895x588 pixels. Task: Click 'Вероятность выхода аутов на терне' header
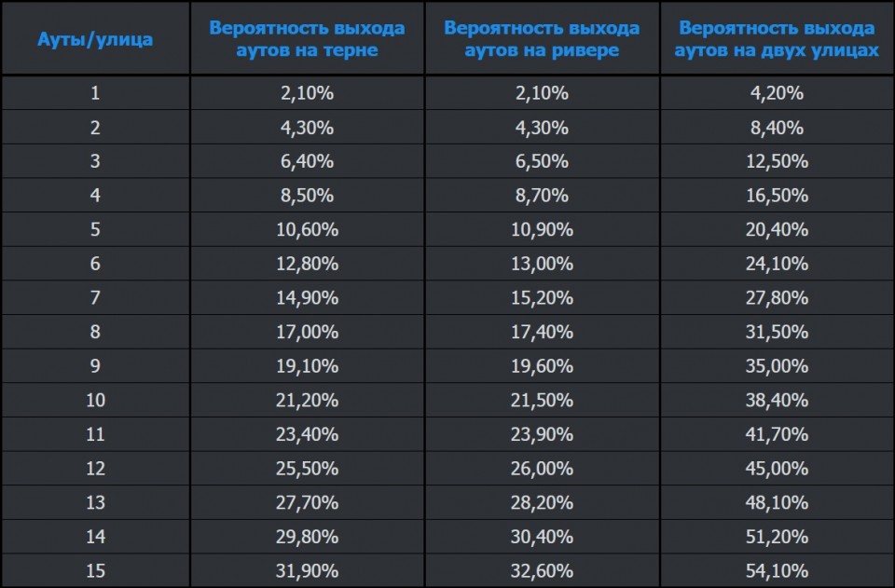[307, 39]
